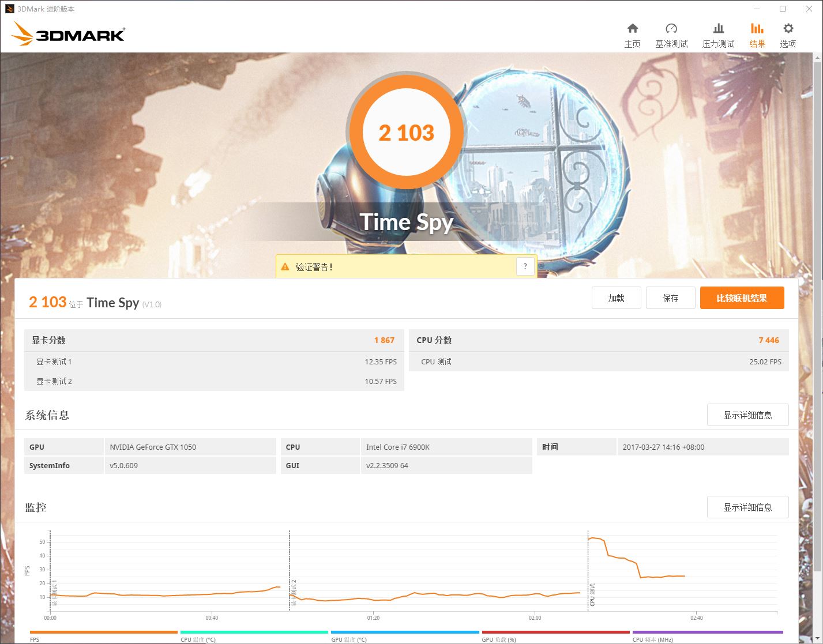Click the CPU 分数 header label
The height and width of the screenshot is (644, 823).
pyautogui.click(x=434, y=340)
